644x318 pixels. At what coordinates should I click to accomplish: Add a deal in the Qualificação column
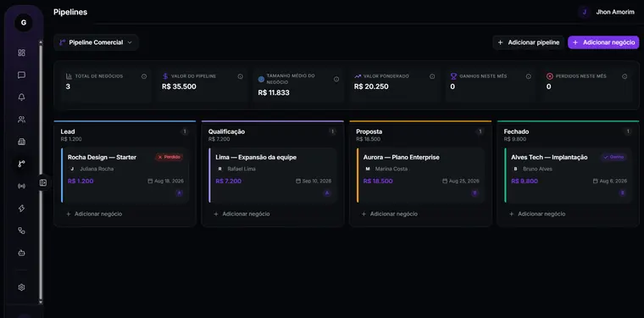click(241, 214)
